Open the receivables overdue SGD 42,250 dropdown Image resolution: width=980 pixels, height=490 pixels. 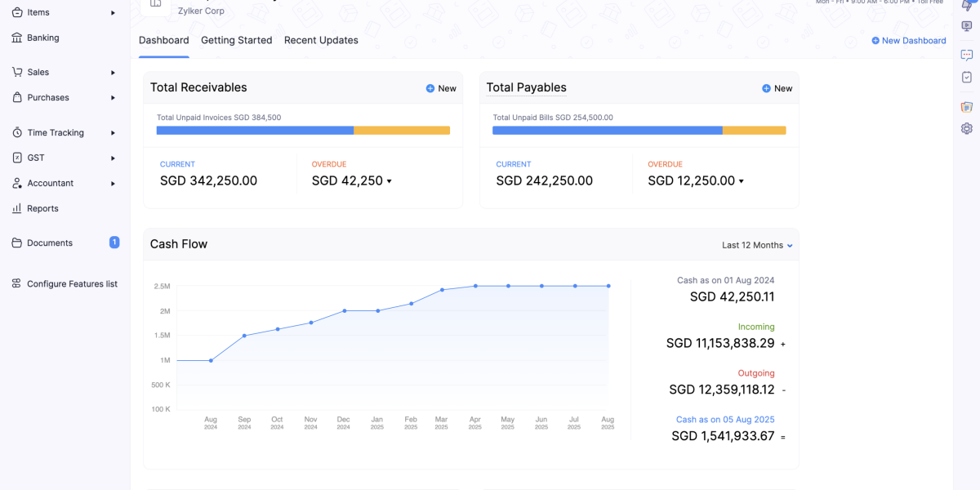click(x=389, y=181)
